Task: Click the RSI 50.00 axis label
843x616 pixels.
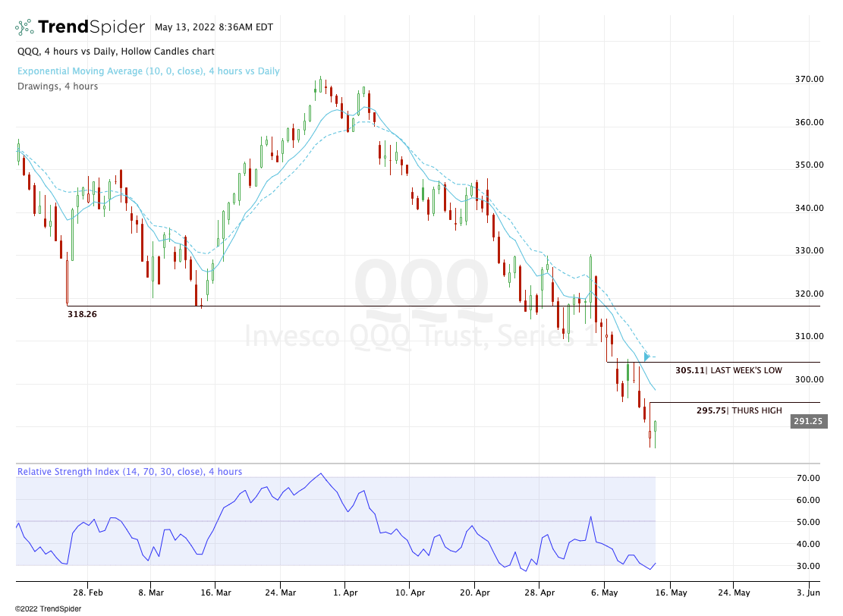Action: point(808,522)
